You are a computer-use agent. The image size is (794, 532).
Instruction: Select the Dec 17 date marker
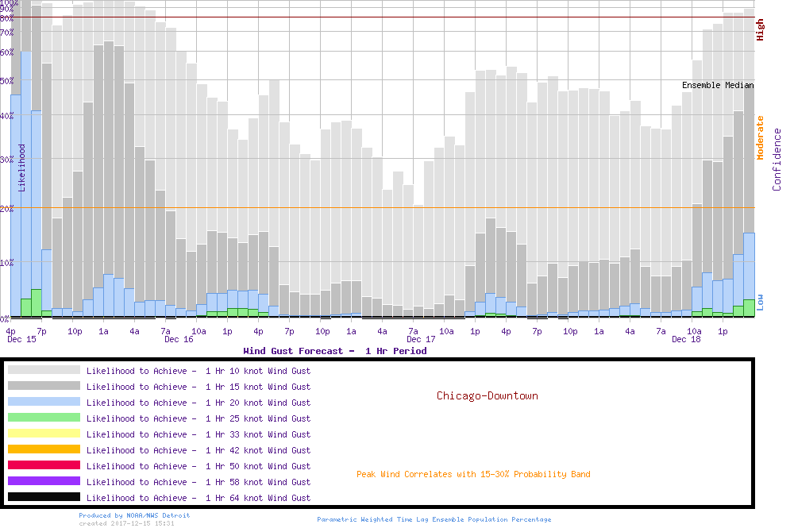click(x=421, y=340)
